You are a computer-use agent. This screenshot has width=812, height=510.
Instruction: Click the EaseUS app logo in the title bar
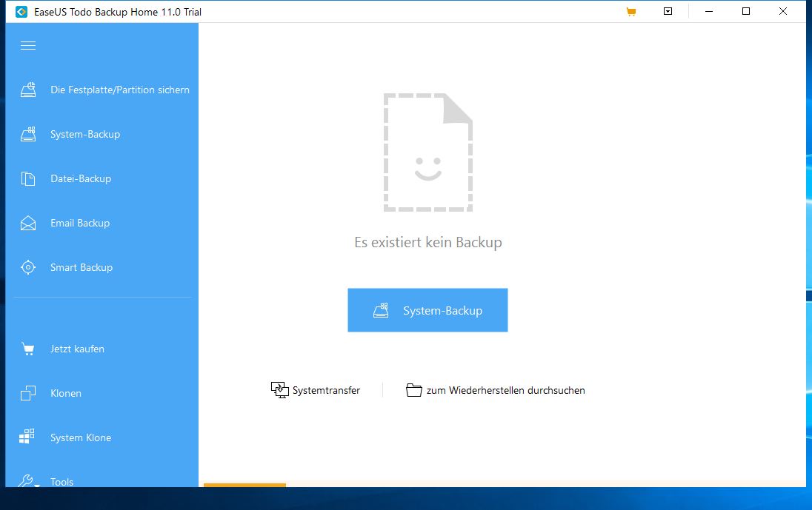point(21,11)
